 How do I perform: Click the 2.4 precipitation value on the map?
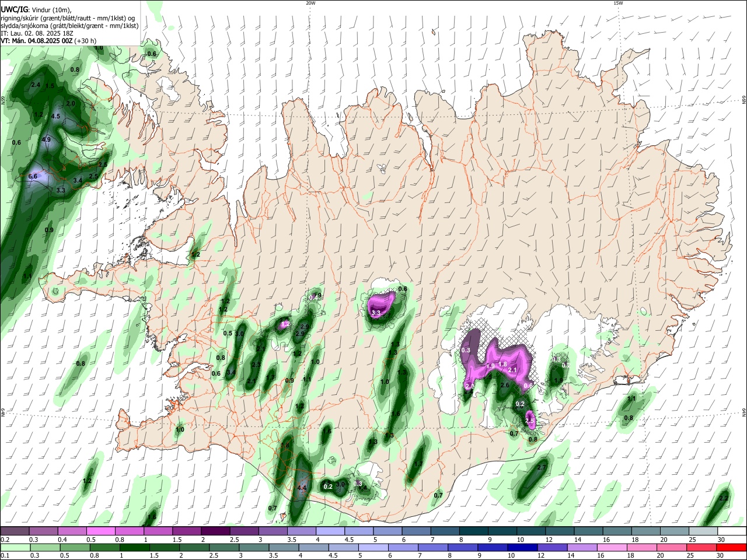point(36,85)
